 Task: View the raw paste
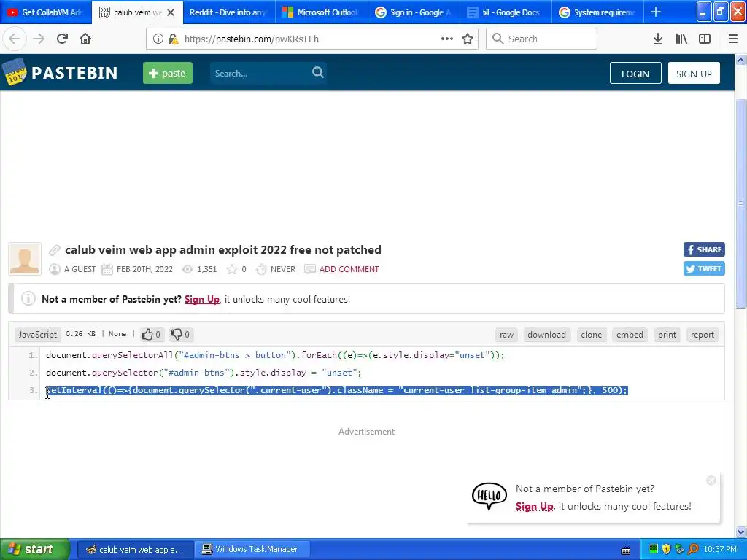coord(506,334)
